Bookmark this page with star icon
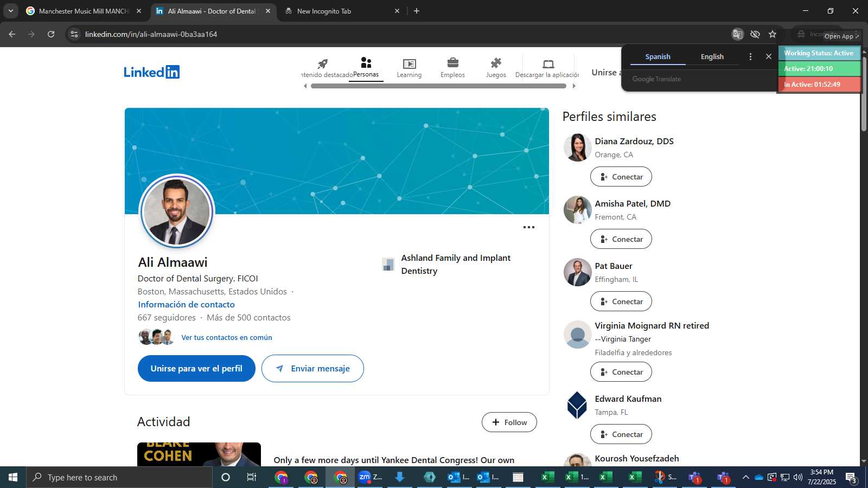Image resolution: width=868 pixels, height=488 pixels. (x=773, y=34)
